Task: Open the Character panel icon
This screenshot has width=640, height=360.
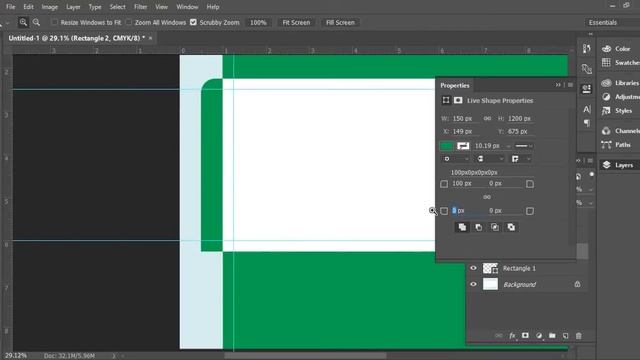Action: pos(587,109)
